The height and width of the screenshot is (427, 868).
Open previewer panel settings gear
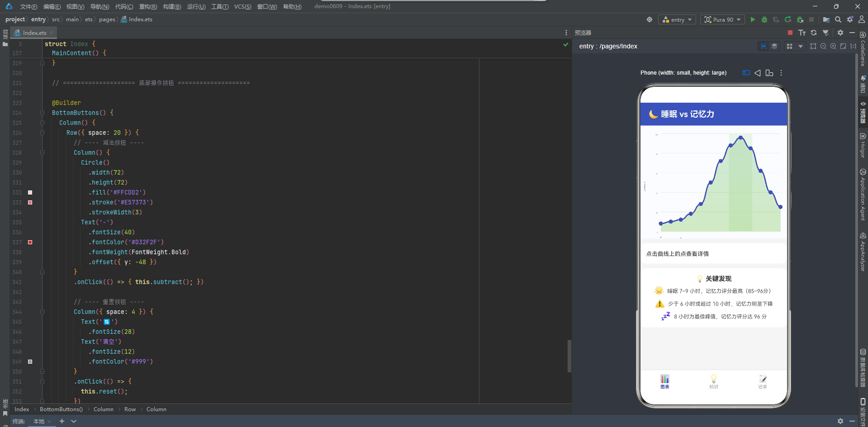[x=840, y=33]
